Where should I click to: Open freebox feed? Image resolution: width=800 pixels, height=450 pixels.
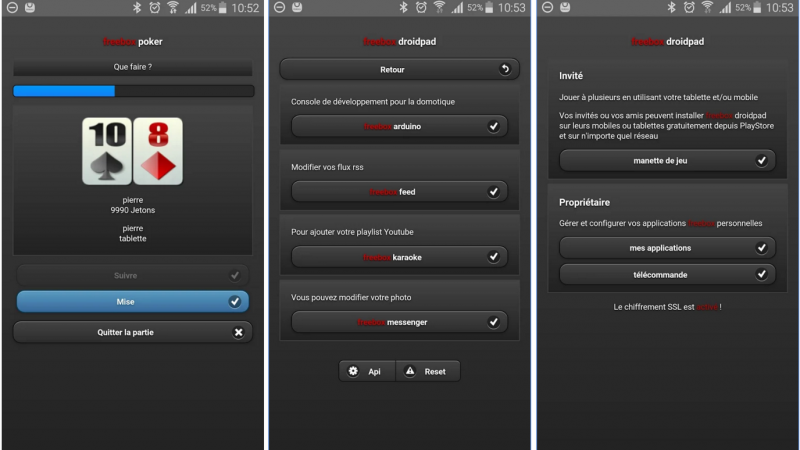coord(399,192)
